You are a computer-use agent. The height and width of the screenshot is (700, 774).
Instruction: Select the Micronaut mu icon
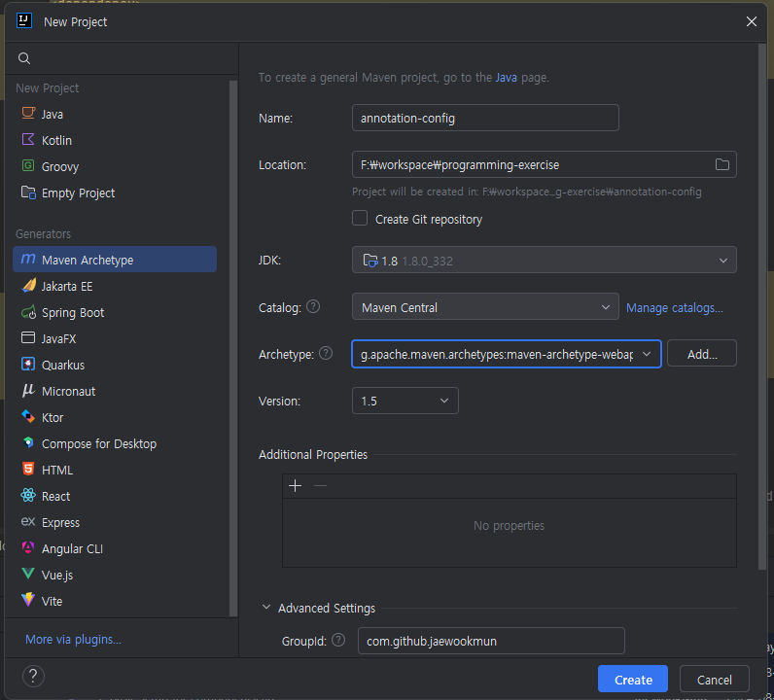(28, 391)
